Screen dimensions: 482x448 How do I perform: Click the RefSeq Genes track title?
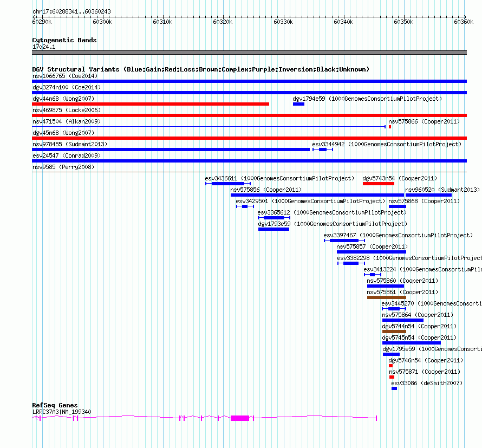pos(55,405)
